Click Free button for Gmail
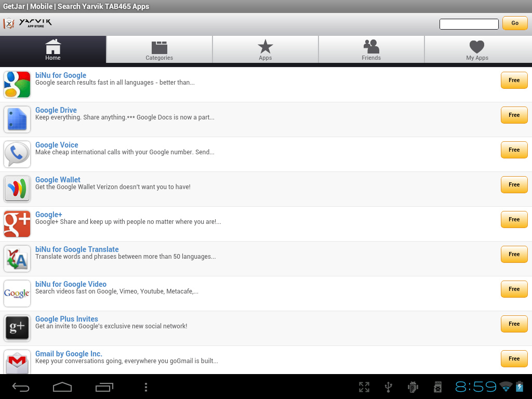Viewport: 532px width, 399px height. tap(514, 358)
